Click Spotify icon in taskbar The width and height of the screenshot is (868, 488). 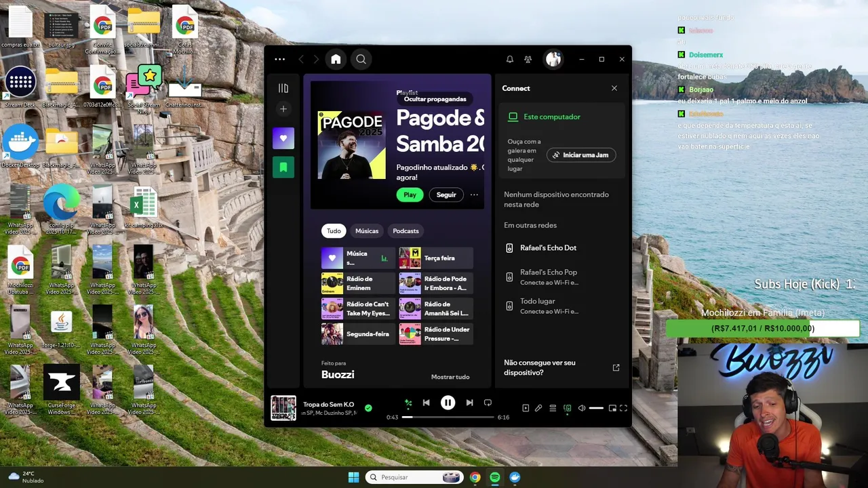click(x=495, y=477)
